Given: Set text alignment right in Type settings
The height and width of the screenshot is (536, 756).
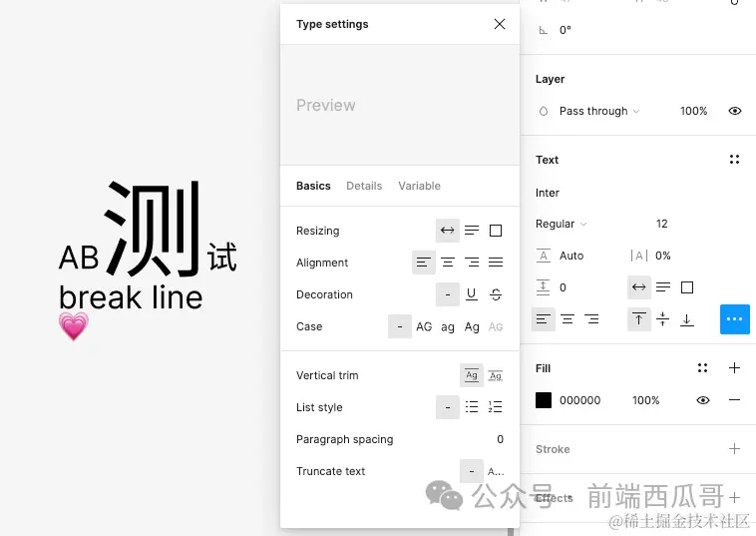Looking at the screenshot, I should click(x=472, y=263).
